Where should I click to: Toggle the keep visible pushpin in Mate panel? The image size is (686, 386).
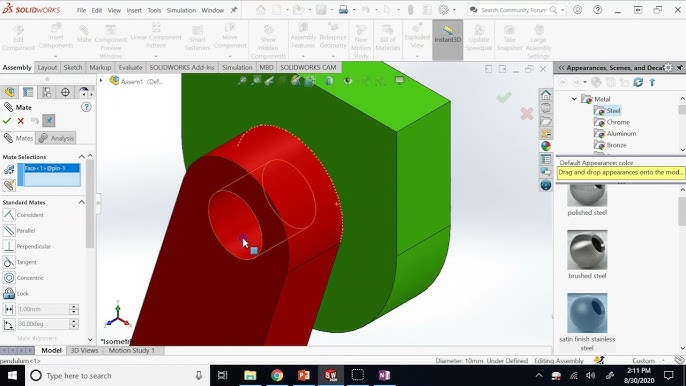tap(49, 121)
